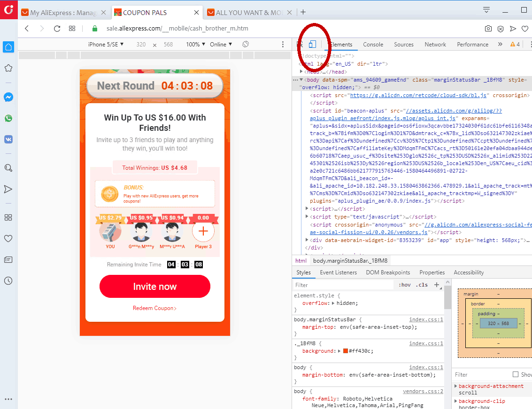
Task: Open My Flow arrow icon in sidebar
Action: [x=8, y=189]
